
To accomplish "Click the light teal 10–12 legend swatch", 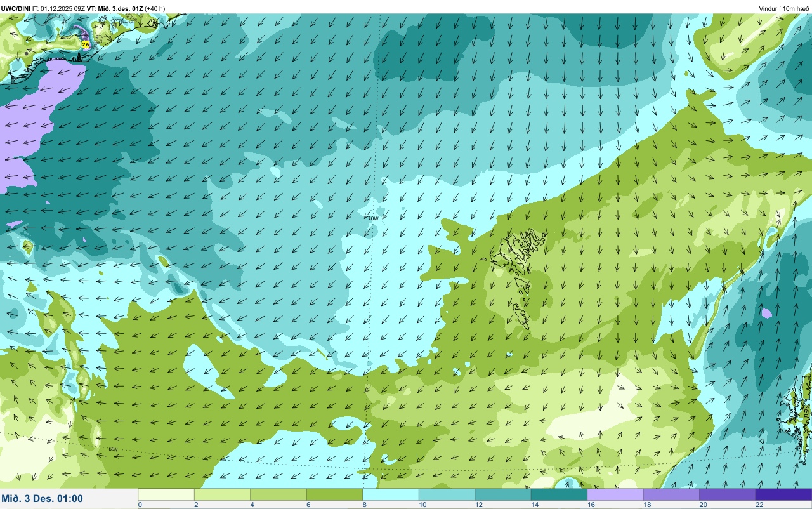I will coord(447,494).
